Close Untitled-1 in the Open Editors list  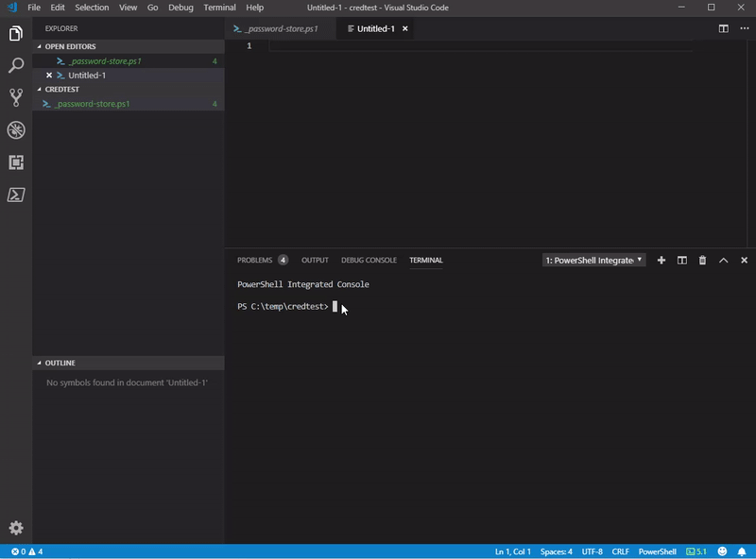coord(49,76)
